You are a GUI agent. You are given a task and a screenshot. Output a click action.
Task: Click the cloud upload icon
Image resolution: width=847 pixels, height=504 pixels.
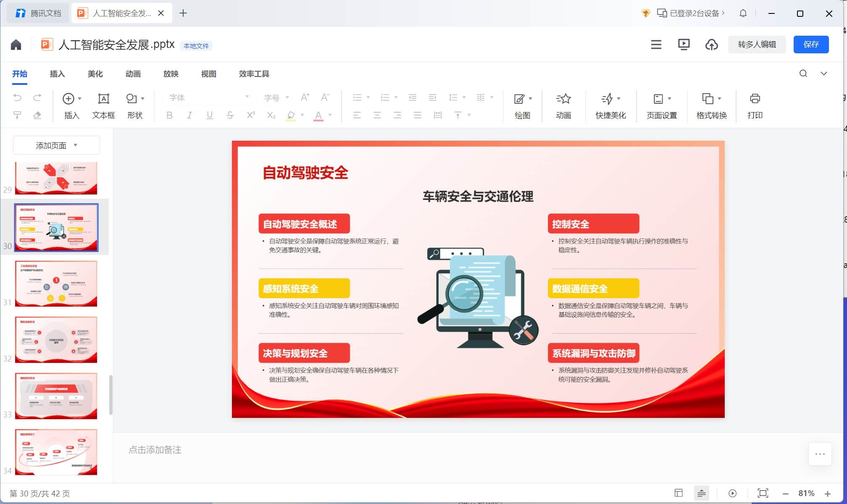pos(711,45)
